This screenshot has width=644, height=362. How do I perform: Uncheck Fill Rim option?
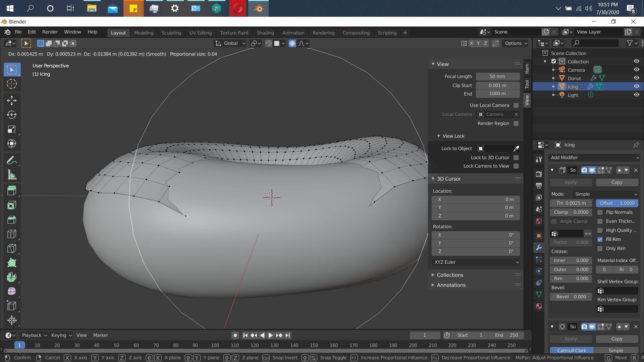coord(600,239)
